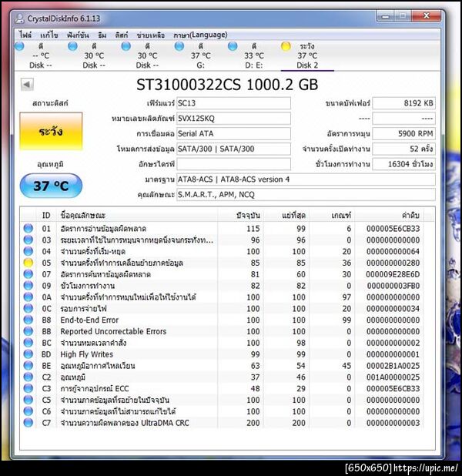This screenshot has width=462, height=476.
Task: Click blue status icon above D: E: drive
Action: click(233, 46)
